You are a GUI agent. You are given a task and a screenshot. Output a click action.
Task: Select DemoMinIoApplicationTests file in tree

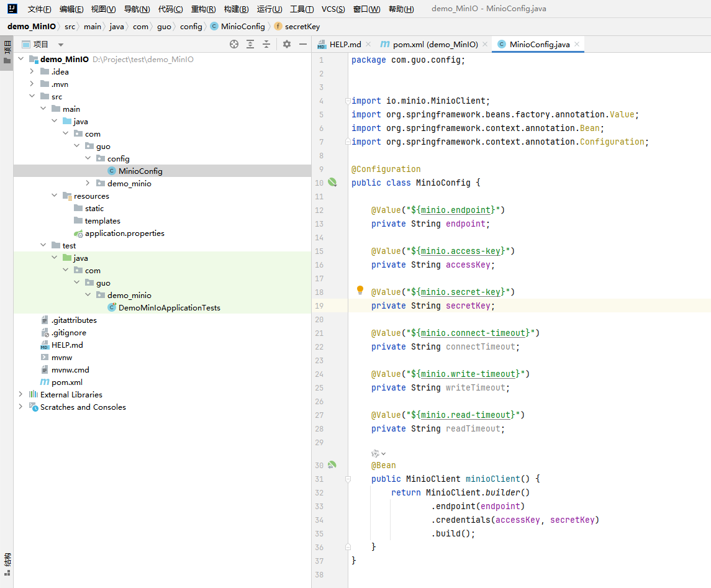pyautogui.click(x=169, y=307)
